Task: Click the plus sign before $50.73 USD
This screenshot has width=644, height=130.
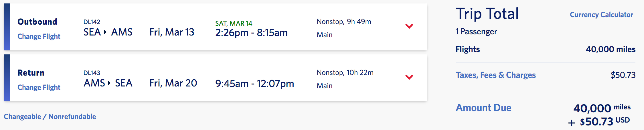Action: [x=571, y=123]
